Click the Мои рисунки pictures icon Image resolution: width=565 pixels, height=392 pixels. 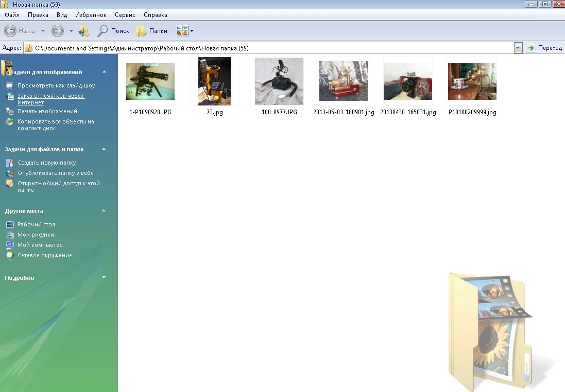(x=10, y=235)
